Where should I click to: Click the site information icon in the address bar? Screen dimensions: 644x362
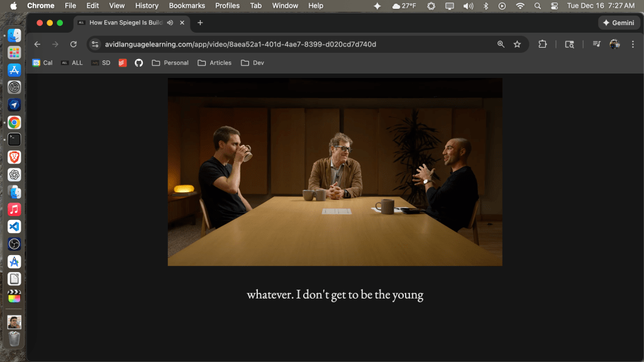click(x=95, y=45)
